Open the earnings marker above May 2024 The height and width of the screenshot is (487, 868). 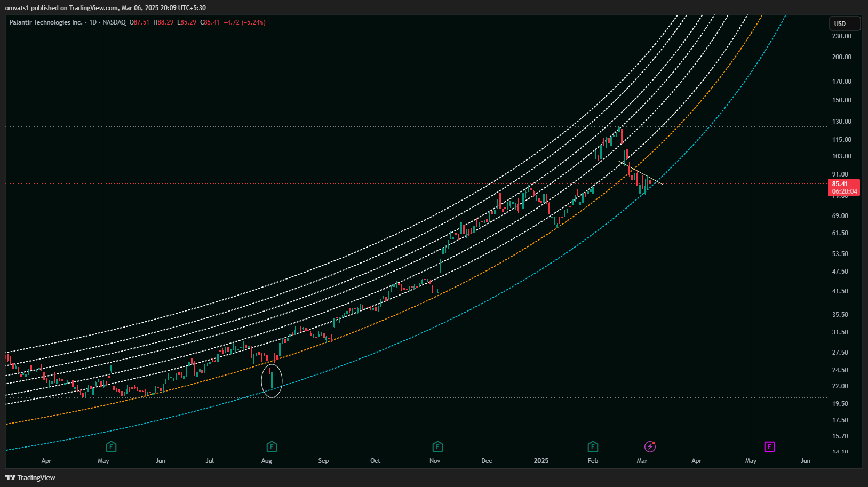(111, 446)
